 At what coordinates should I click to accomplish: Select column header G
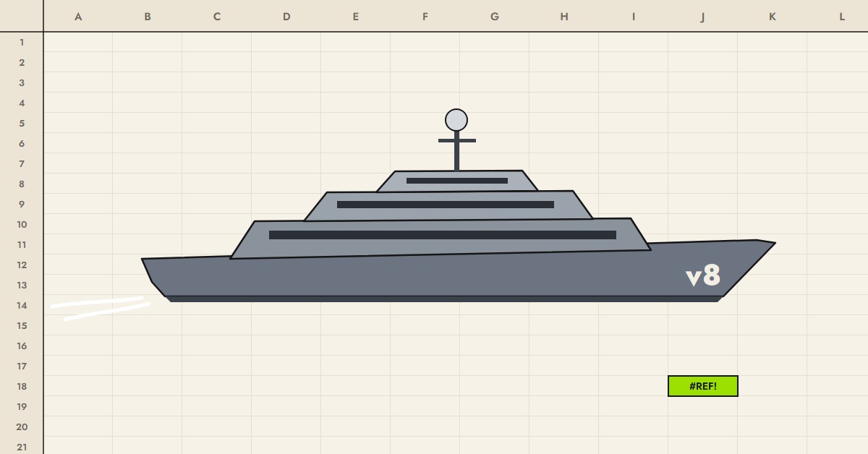(495, 16)
